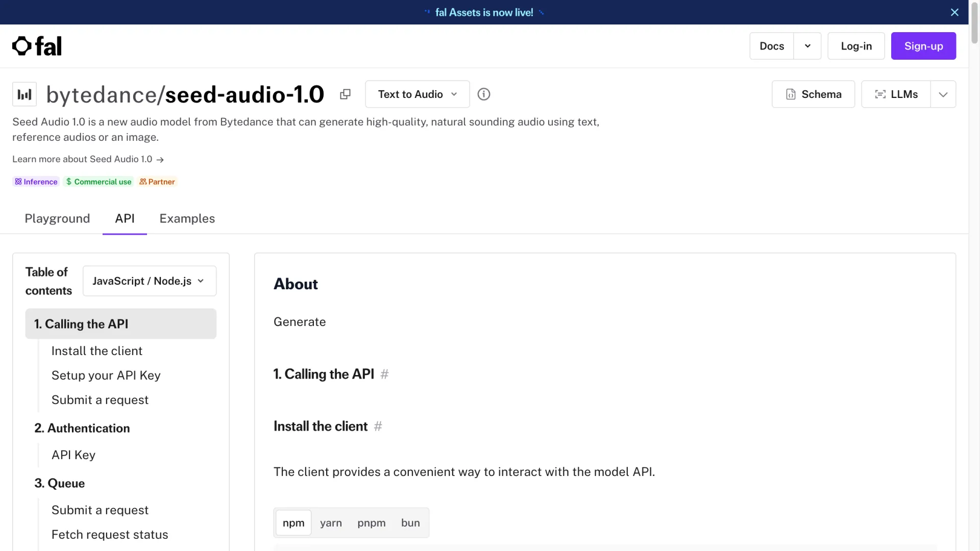The image size is (980, 551).
Task: Follow Learn more about Seed Audio 1.0 link
Action: click(88, 159)
